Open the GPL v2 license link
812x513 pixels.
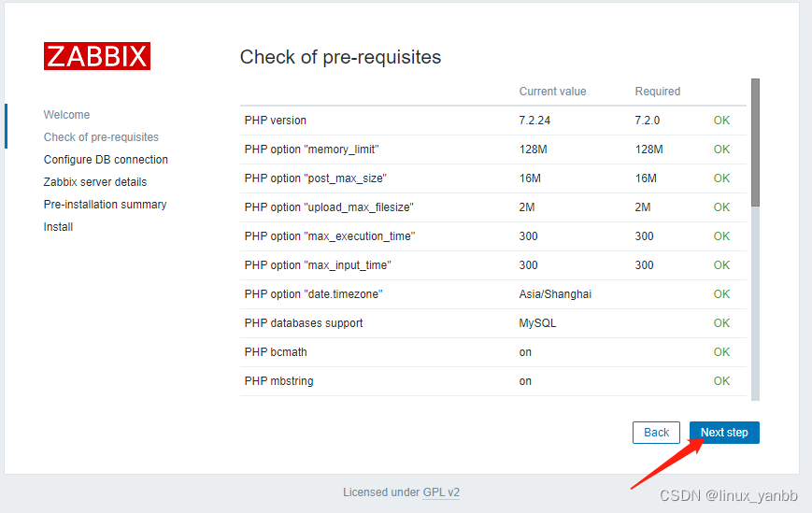tap(441, 492)
